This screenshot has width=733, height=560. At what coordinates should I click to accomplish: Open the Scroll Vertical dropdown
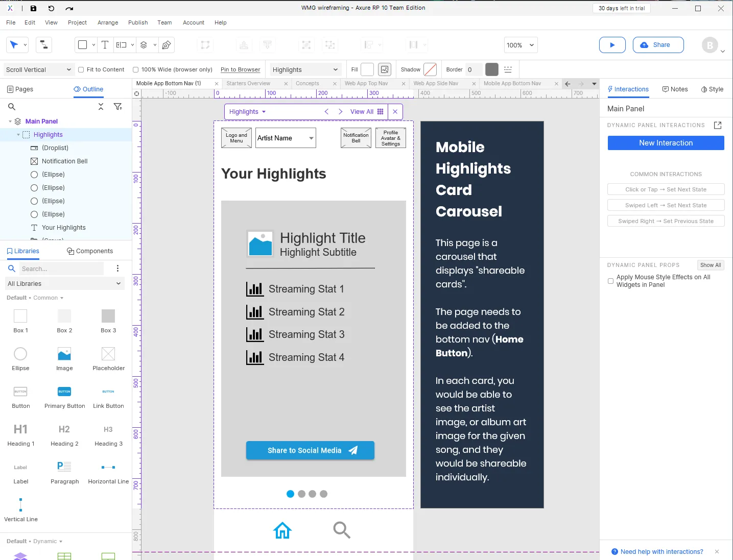pyautogui.click(x=38, y=69)
